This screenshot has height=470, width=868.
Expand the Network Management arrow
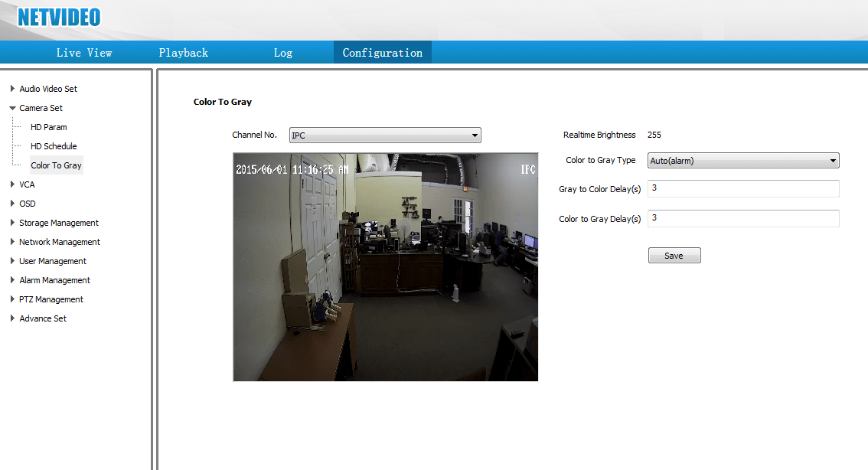click(x=12, y=242)
